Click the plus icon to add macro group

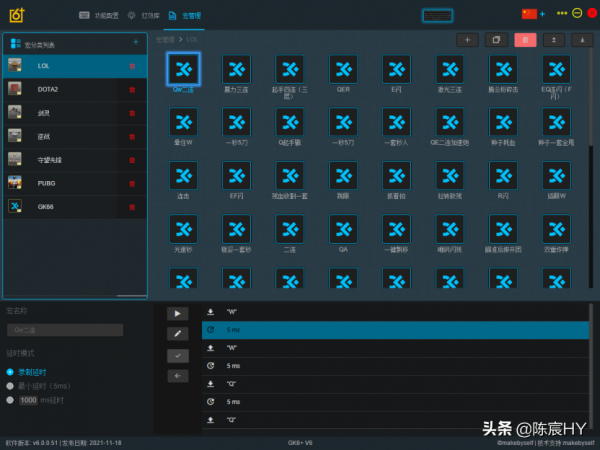click(136, 42)
